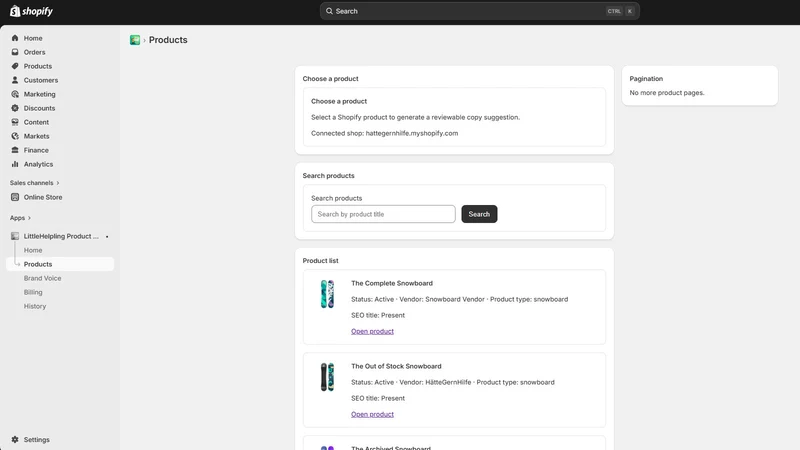Click the CTRL shortcut key badge
Viewport: 800px width, 450px height.
click(x=614, y=11)
